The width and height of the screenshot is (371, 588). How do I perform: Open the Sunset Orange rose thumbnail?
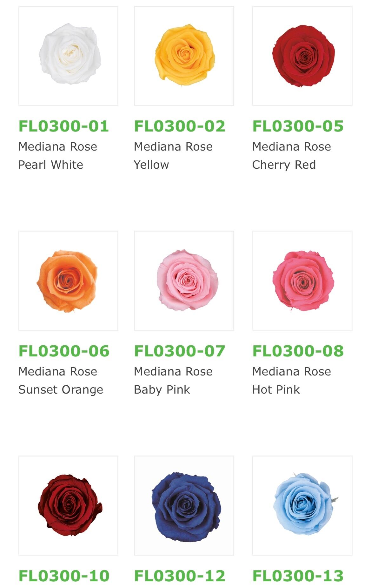click(x=68, y=280)
